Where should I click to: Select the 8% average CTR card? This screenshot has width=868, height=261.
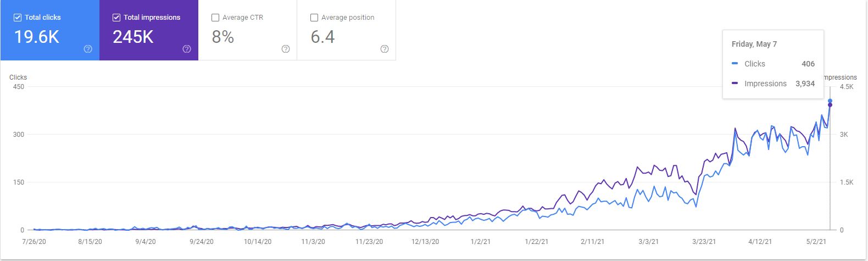click(x=248, y=30)
